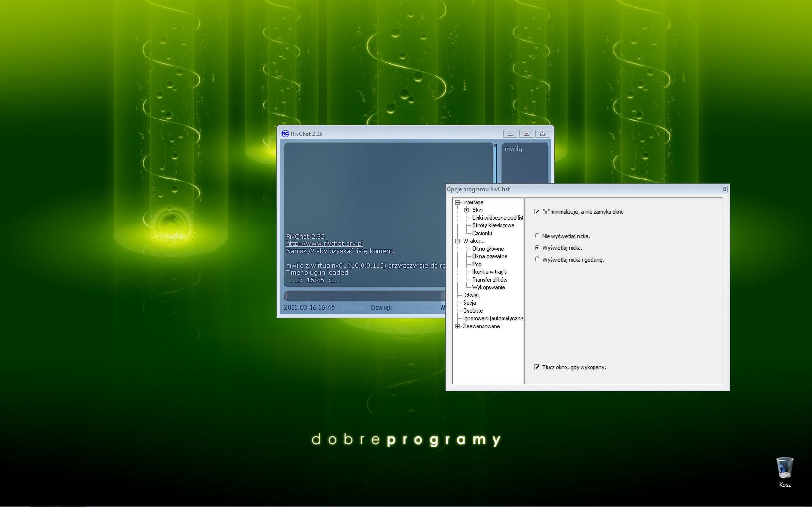Select Sesja in the options tree
812x507 pixels.
[x=469, y=303]
